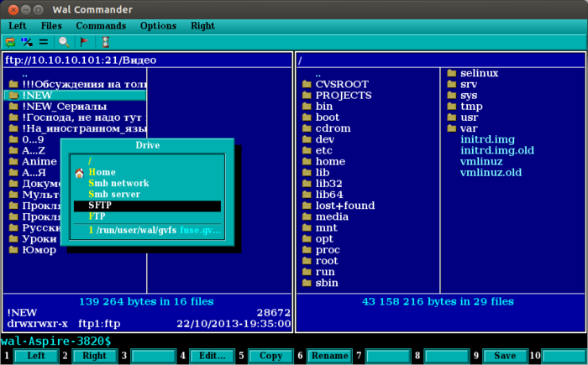The width and height of the screenshot is (588, 365).
Task: Click folder icon beside CVSROOT
Action: click(307, 84)
